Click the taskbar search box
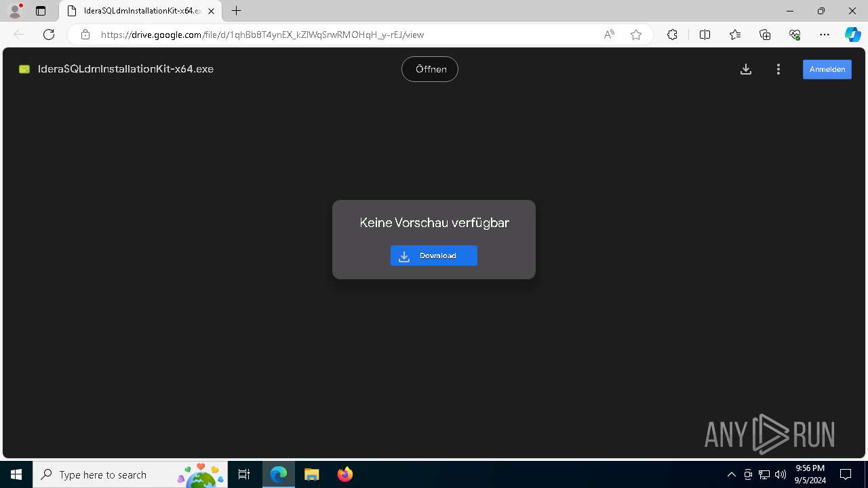 coord(130,474)
